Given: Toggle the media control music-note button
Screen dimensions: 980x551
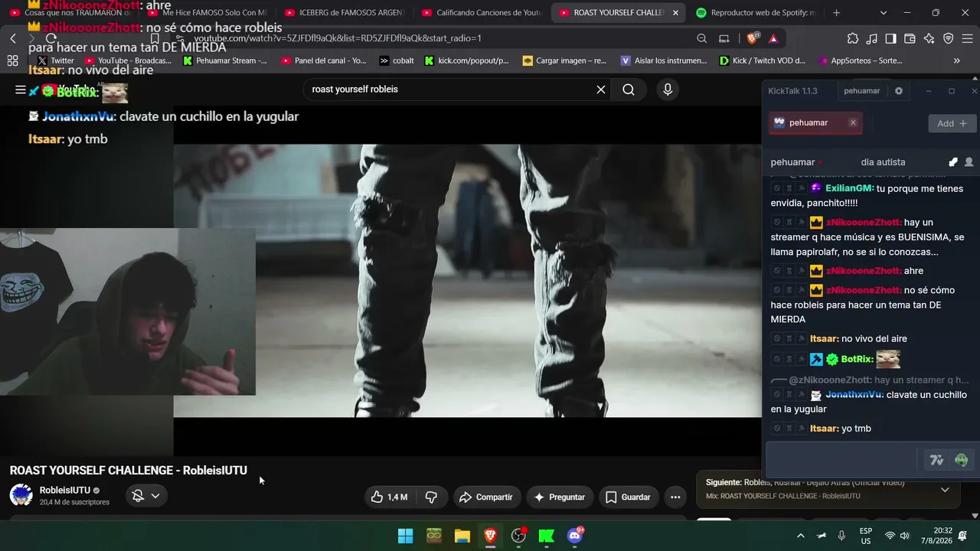Looking at the screenshot, I should tap(872, 38).
